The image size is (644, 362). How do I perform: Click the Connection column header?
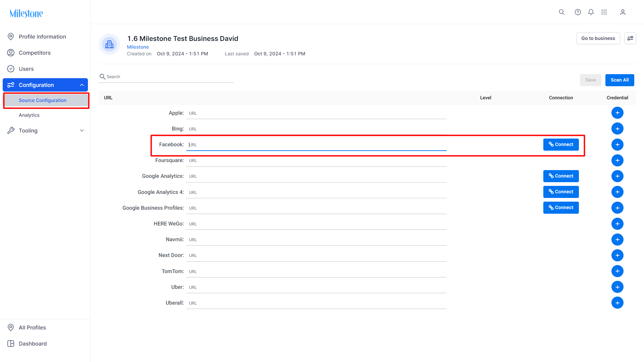click(561, 98)
